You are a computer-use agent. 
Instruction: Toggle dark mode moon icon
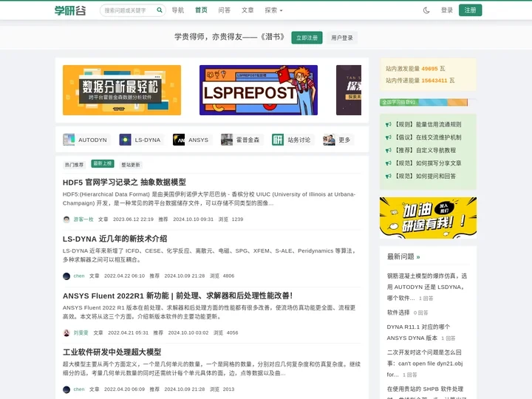click(x=426, y=10)
